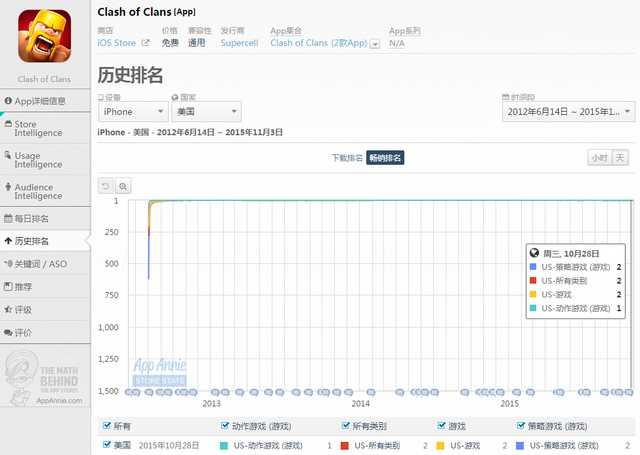Click the up arrow icon beside 历史排名
Image resolution: width=640 pixels, height=455 pixels.
pos(8,241)
